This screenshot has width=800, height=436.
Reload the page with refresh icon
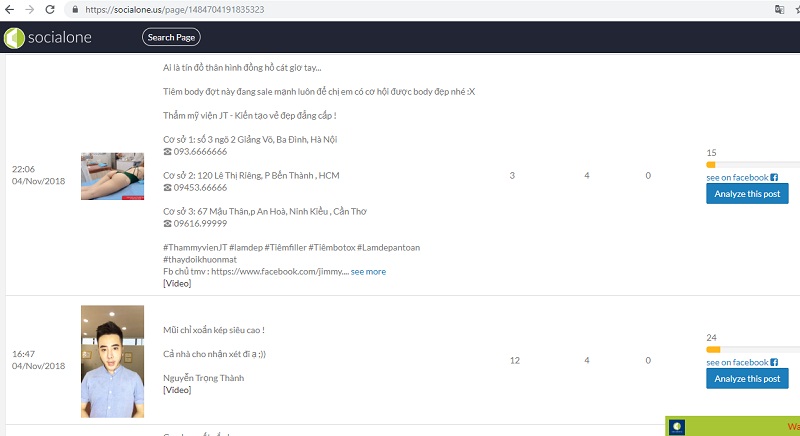pyautogui.click(x=49, y=9)
